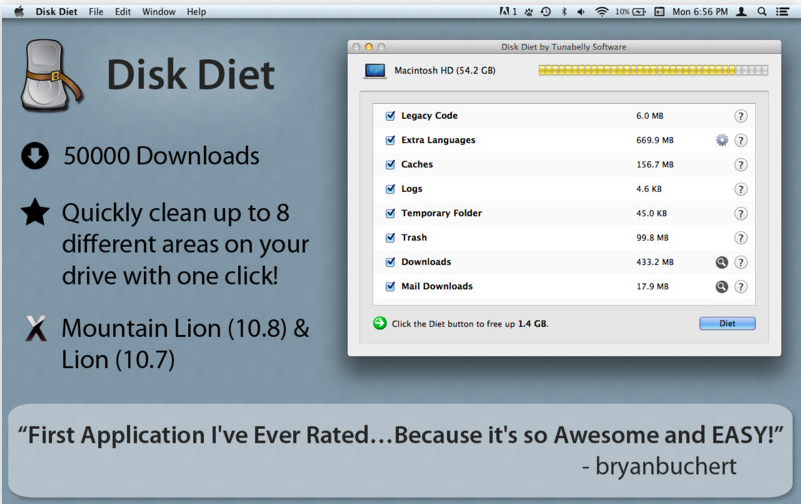Open help for Extra Languages row

(x=741, y=140)
